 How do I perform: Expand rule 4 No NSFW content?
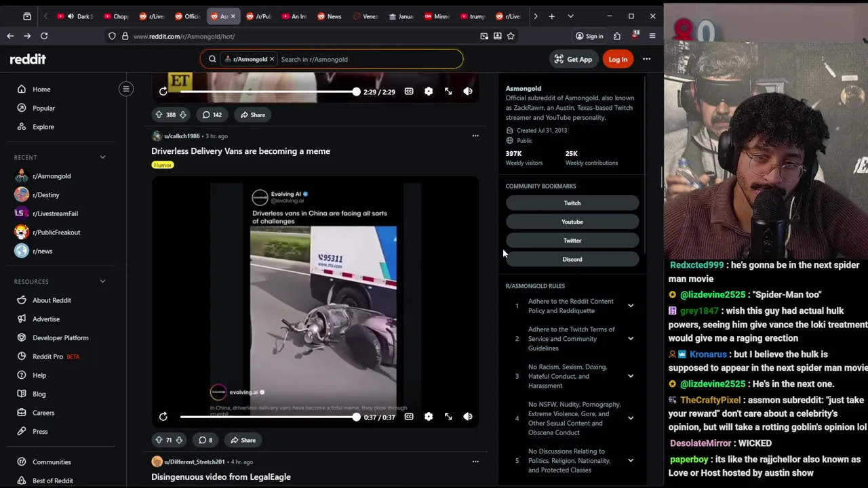point(631,418)
